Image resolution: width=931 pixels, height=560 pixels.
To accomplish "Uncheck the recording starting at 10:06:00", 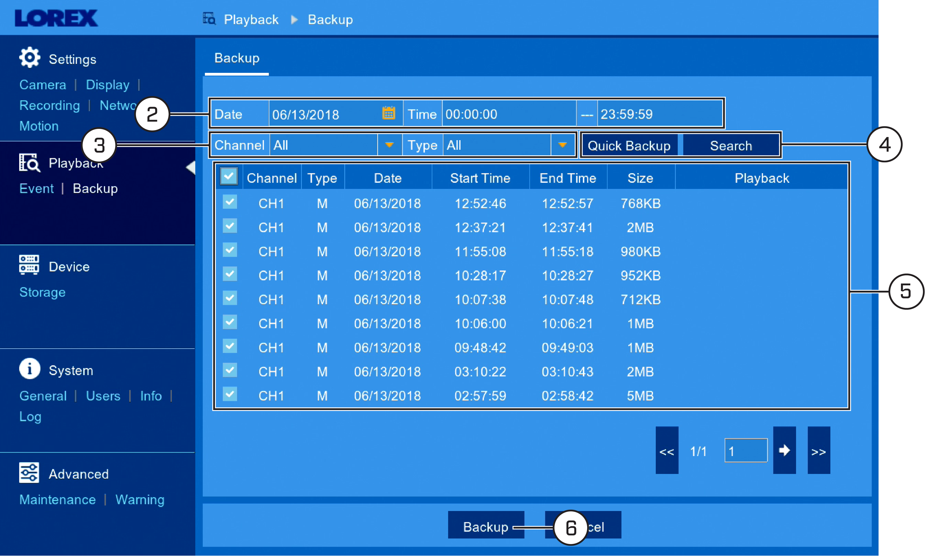I will click(x=230, y=322).
